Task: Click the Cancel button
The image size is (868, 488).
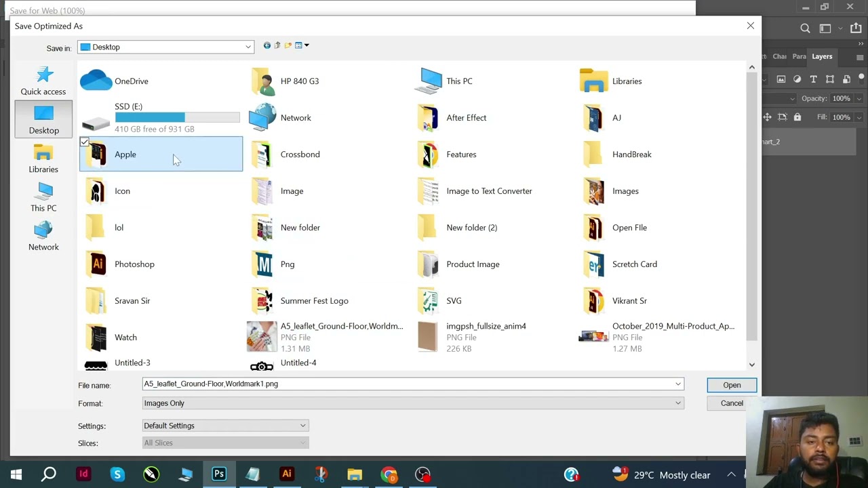Action: click(732, 403)
